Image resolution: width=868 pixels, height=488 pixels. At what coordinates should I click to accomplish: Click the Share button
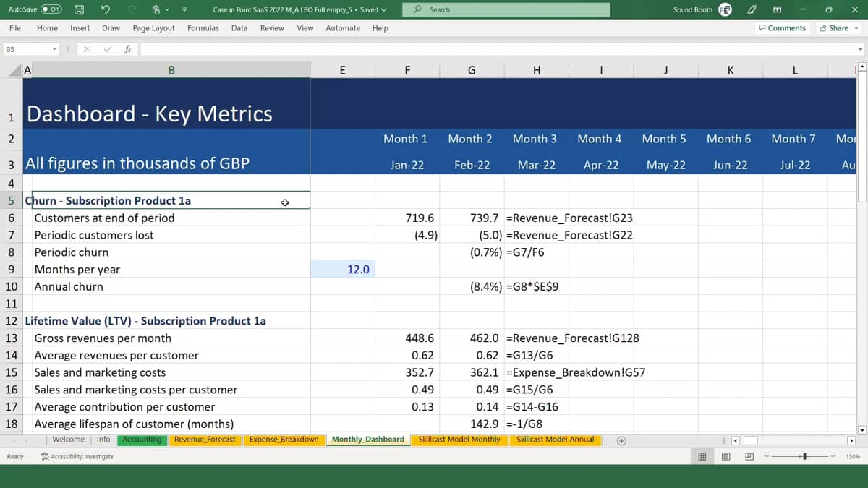[838, 28]
